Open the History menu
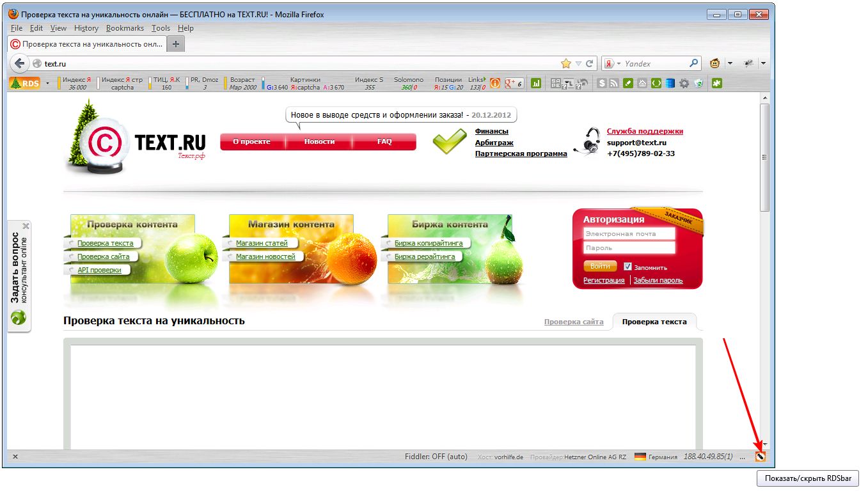The image size is (868, 495). 86,28
